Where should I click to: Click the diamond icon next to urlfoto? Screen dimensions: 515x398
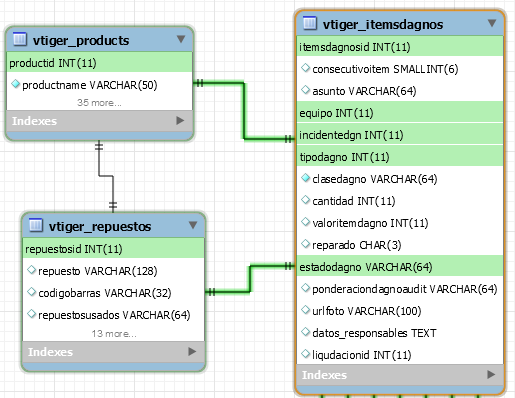pyautogui.click(x=305, y=310)
